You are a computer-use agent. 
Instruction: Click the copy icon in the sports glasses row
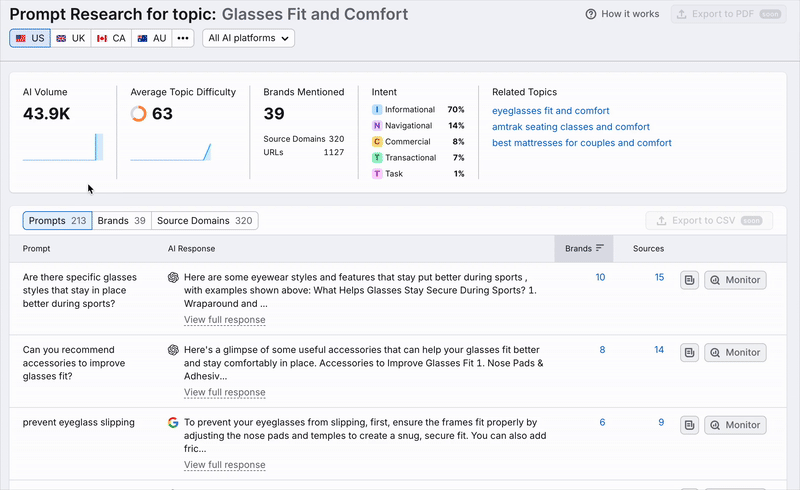point(689,280)
